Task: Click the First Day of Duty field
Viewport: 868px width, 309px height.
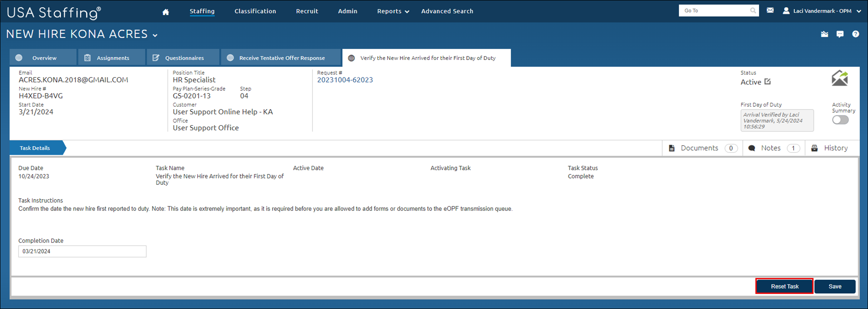Action: point(777,120)
